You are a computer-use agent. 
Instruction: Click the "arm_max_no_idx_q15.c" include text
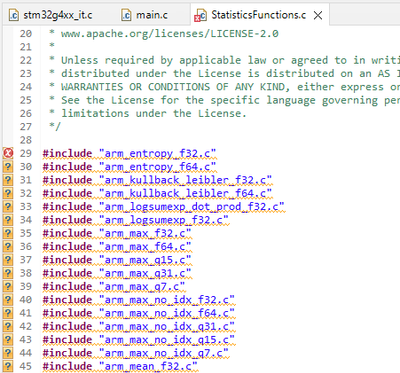click(167, 340)
